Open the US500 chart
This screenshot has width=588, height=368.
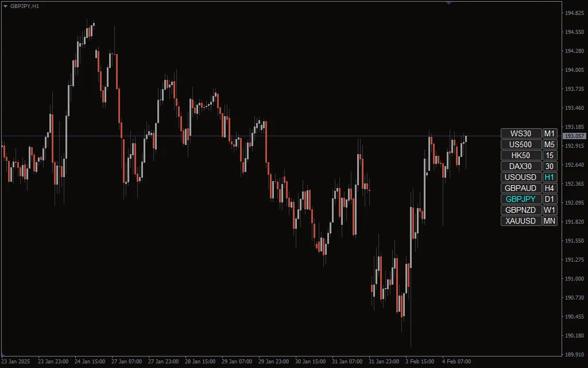click(520, 144)
